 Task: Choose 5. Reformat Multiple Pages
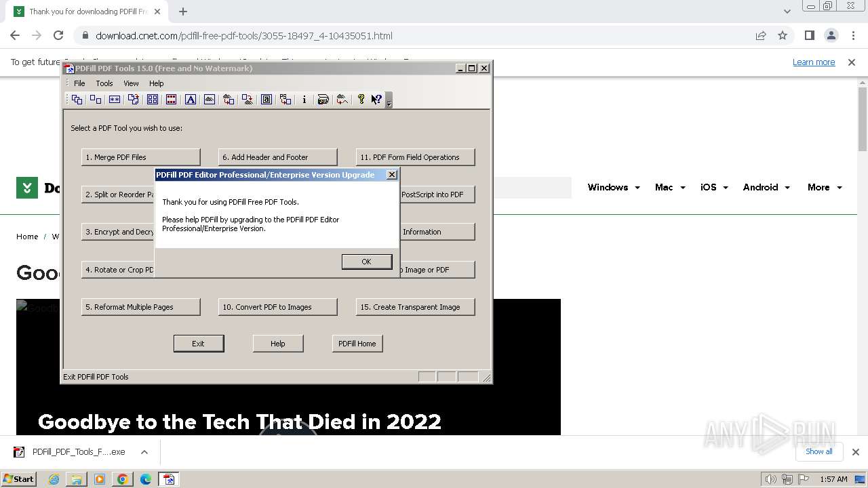pyautogui.click(x=141, y=307)
